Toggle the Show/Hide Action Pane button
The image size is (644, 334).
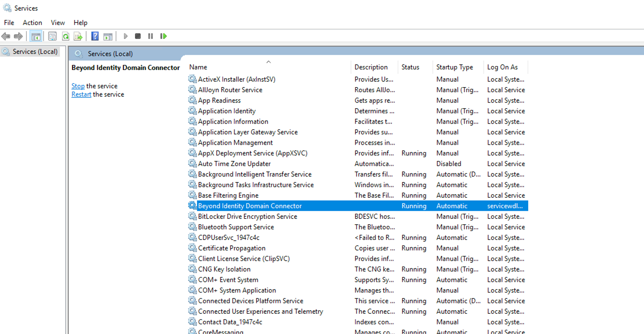click(108, 37)
